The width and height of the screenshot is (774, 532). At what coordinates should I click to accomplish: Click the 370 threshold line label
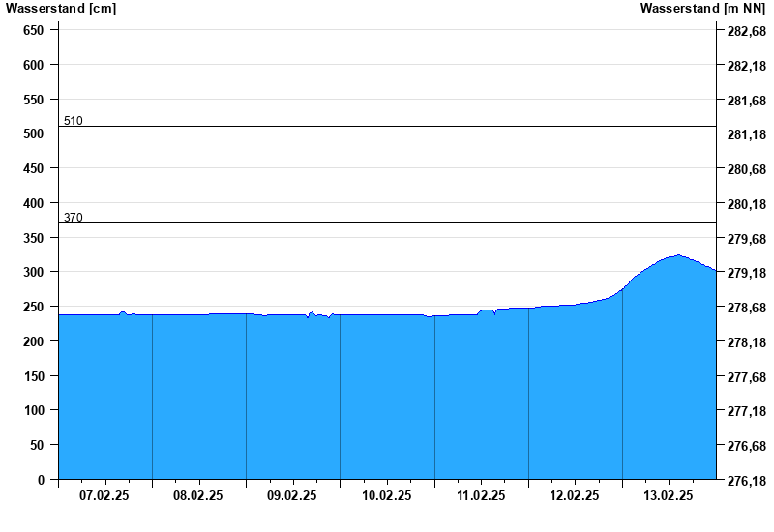(x=74, y=217)
